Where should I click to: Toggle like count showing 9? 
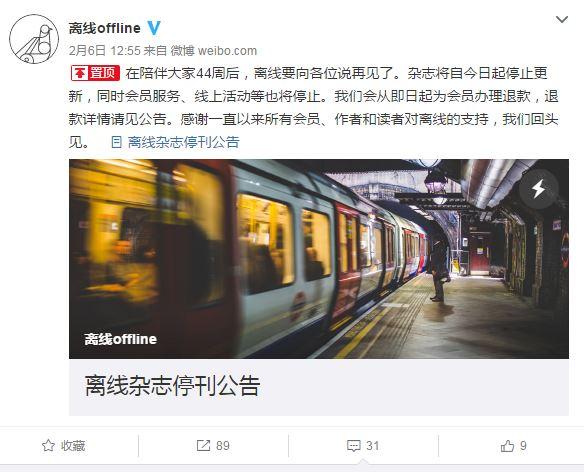(514, 446)
